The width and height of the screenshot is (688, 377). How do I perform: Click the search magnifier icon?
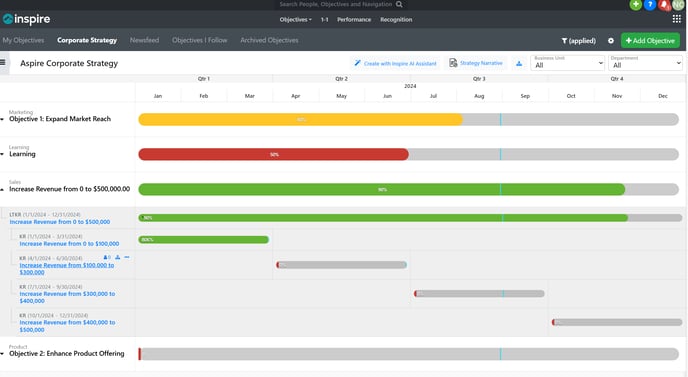399,4
